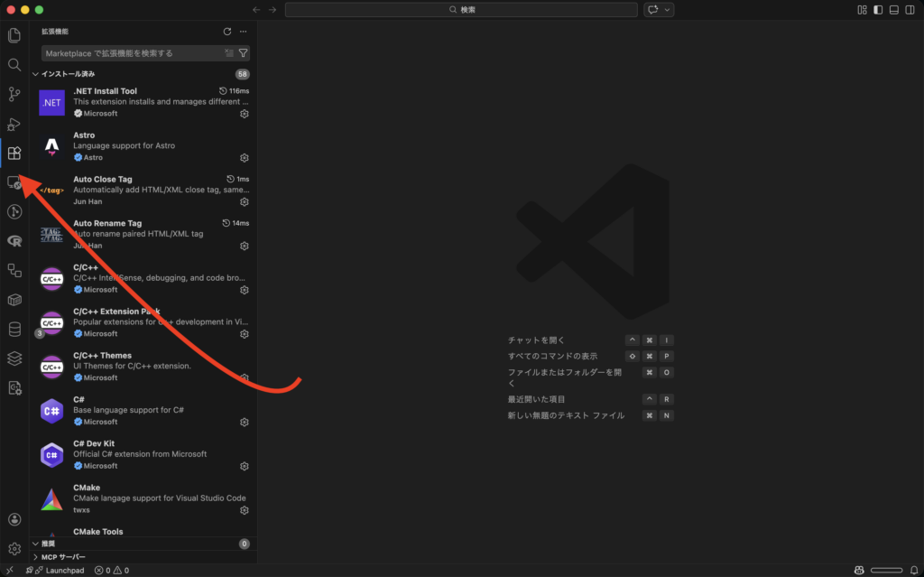The width and height of the screenshot is (924, 577).
Task: Open Run and Debug view
Action: [14, 124]
